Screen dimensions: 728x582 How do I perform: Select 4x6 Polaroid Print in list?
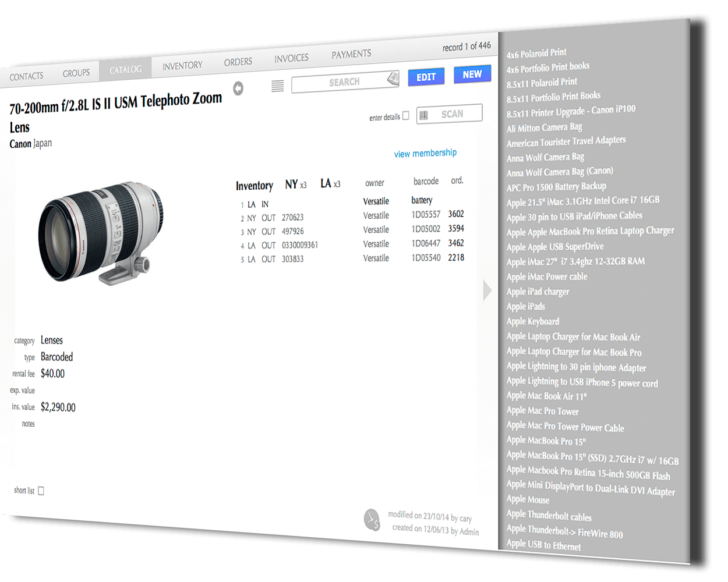[536, 53]
